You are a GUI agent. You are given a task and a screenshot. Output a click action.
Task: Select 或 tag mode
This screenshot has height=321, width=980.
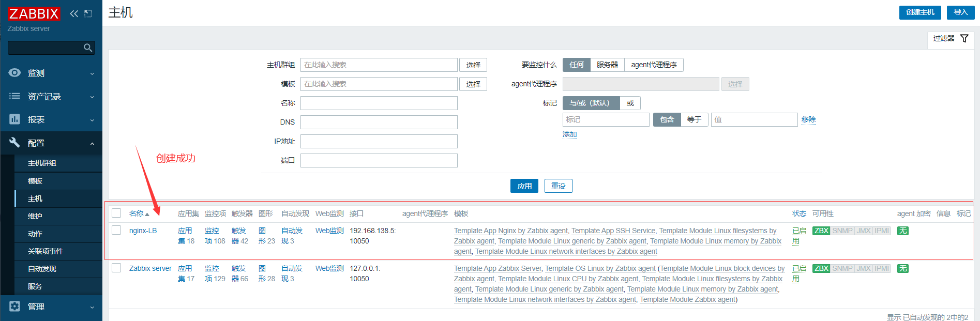click(x=630, y=103)
